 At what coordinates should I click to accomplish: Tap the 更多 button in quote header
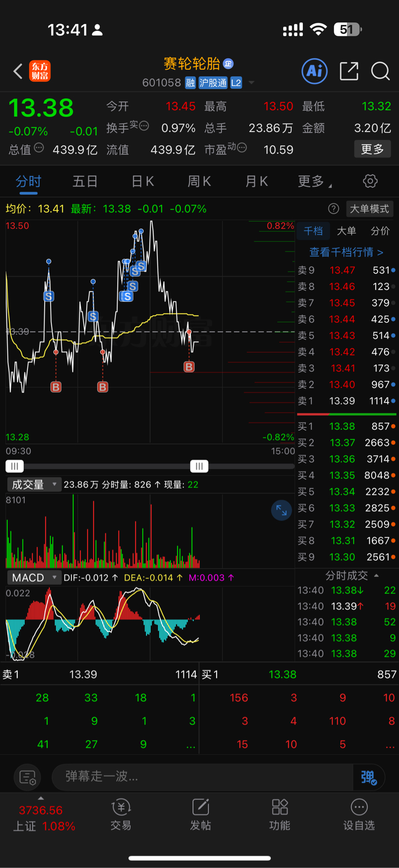point(373,149)
